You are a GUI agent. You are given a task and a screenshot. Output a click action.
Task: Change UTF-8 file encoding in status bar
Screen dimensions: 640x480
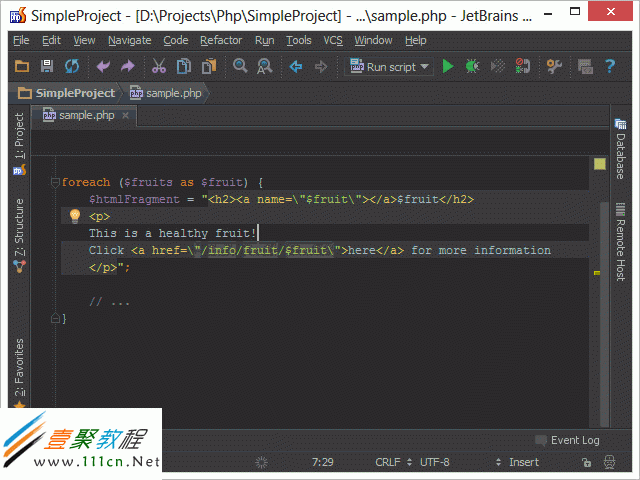(435, 462)
